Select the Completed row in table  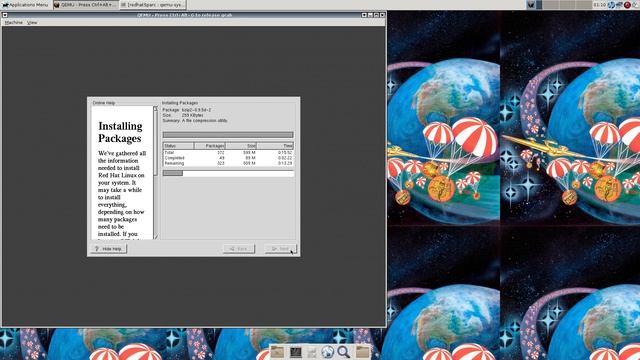(228, 158)
